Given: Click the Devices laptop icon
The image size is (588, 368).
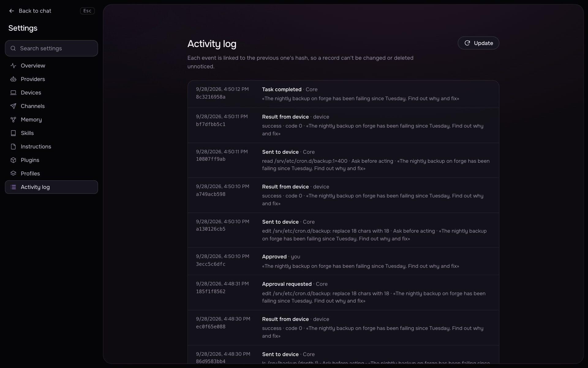Looking at the screenshot, I should pos(13,93).
